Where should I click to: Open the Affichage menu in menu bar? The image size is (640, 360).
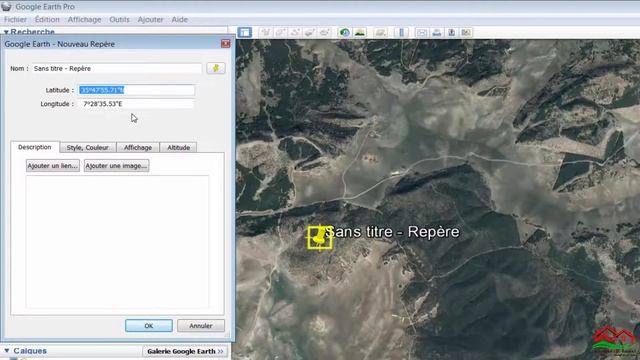pyautogui.click(x=84, y=19)
